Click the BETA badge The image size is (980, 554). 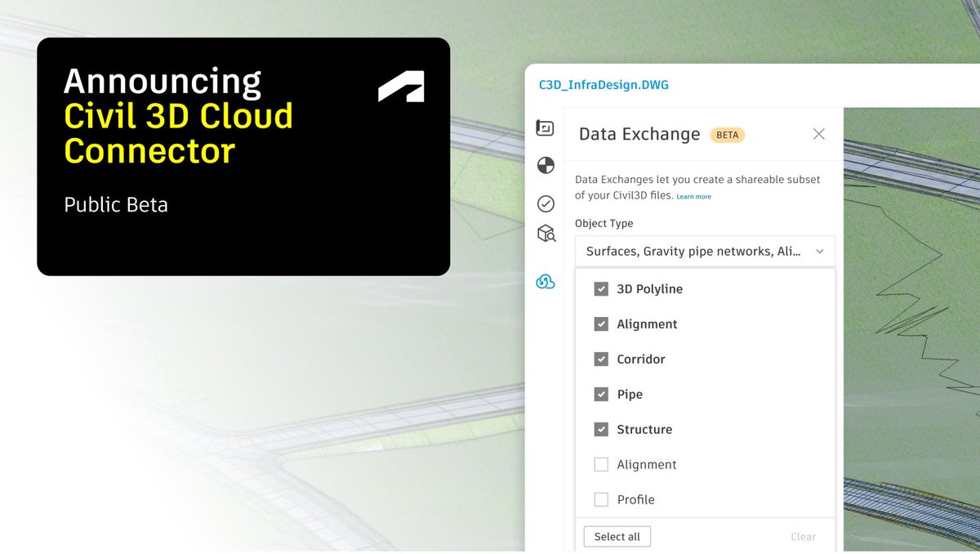point(727,135)
